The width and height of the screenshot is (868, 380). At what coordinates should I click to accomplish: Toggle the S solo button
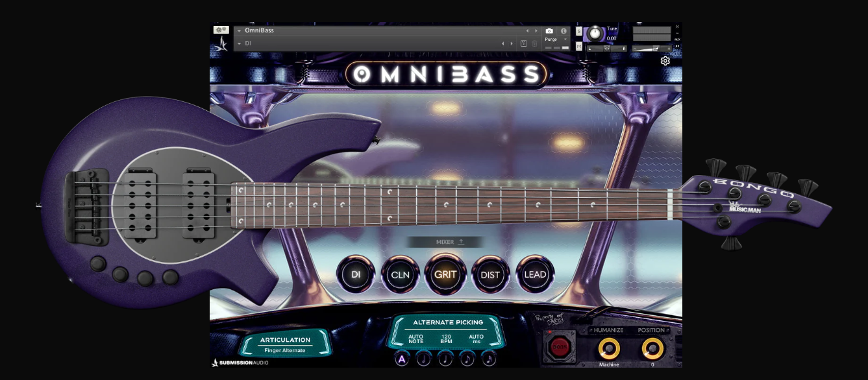(579, 31)
